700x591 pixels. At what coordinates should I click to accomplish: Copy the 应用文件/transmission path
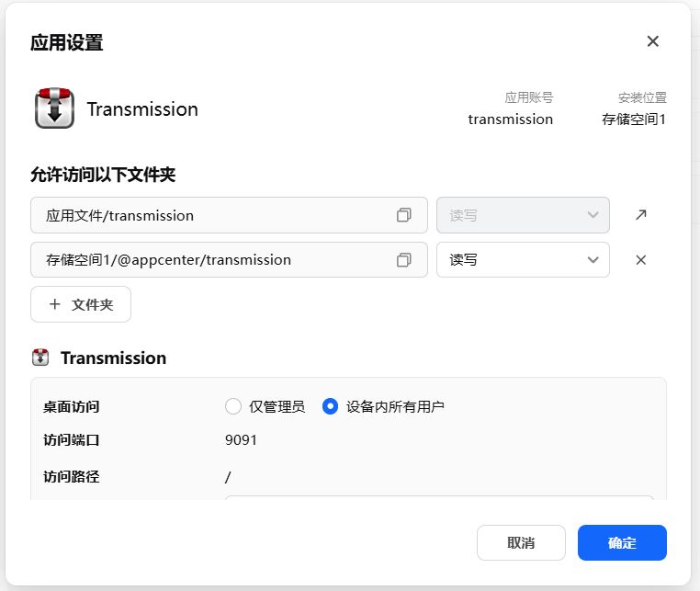tap(403, 215)
